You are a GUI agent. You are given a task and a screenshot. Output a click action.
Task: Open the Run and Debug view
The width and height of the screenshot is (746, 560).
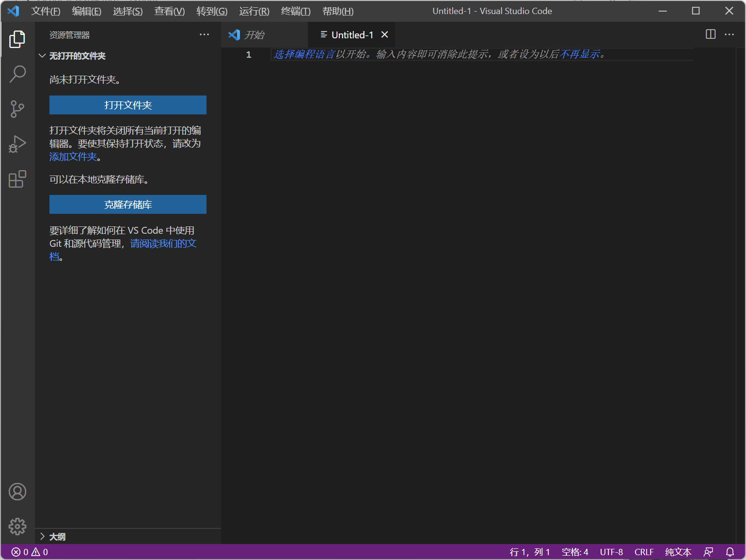click(x=17, y=144)
